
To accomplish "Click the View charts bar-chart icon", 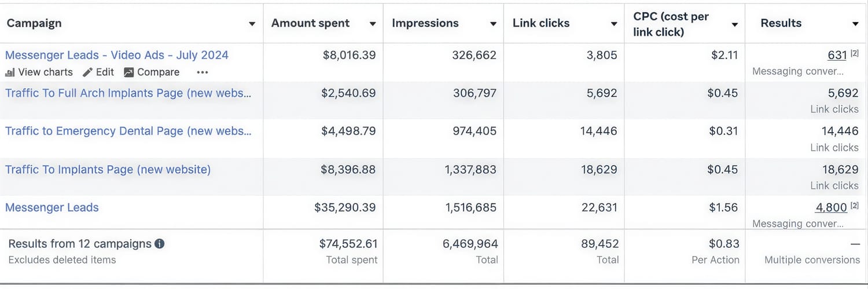I will point(10,72).
